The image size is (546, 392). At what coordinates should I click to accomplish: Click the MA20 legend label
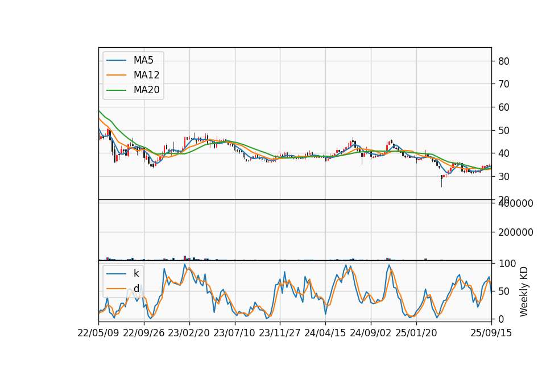pyautogui.click(x=146, y=90)
